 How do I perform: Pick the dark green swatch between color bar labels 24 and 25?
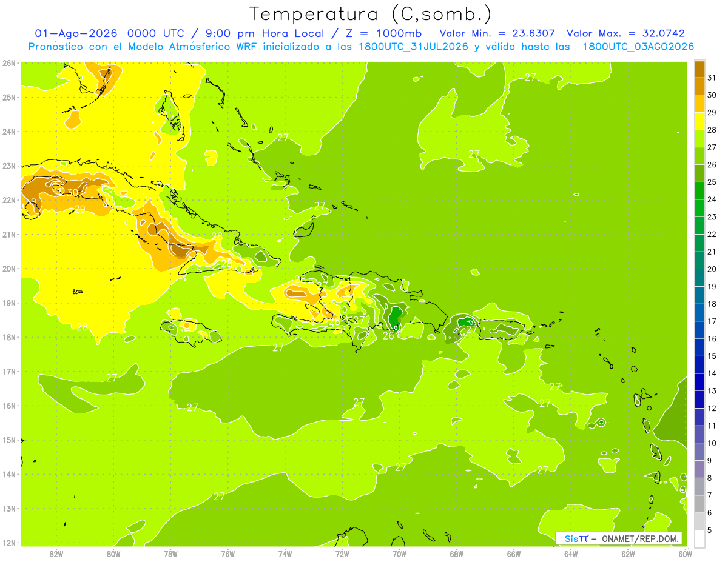tap(699, 190)
